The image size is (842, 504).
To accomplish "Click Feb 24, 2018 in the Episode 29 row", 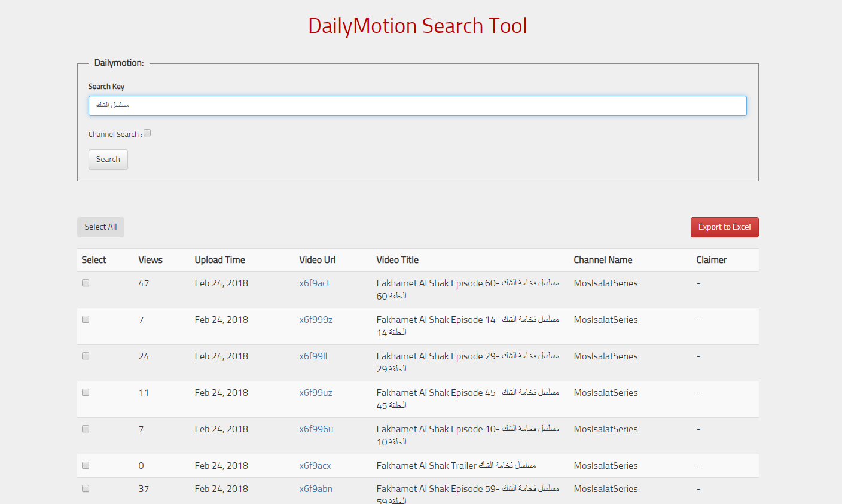I will 221,356.
